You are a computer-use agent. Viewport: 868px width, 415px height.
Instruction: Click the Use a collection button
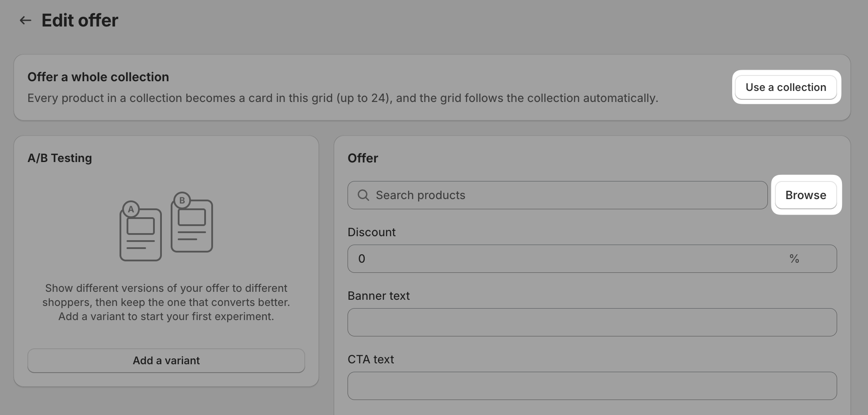coord(786,87)
